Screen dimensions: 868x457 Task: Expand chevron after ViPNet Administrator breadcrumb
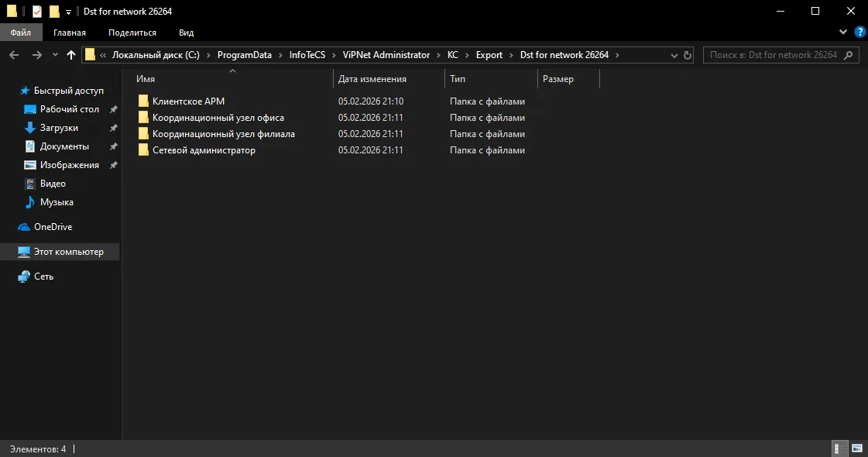click(x=438, y=55)
